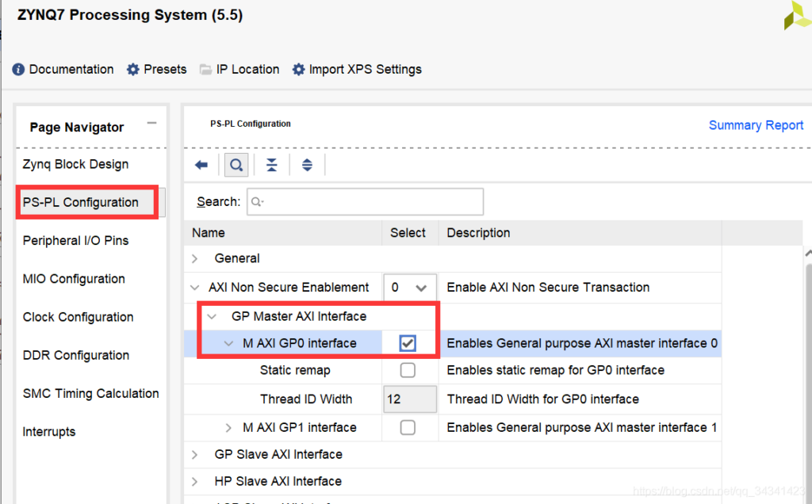
Task: Click the Import XPS Settings label
Action: coord(366,69)
